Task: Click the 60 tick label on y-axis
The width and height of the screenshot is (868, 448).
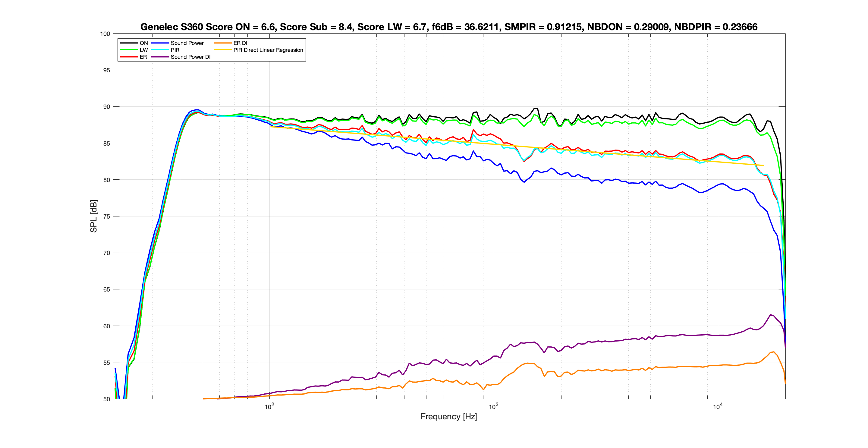Action: (x=106, y=326)
